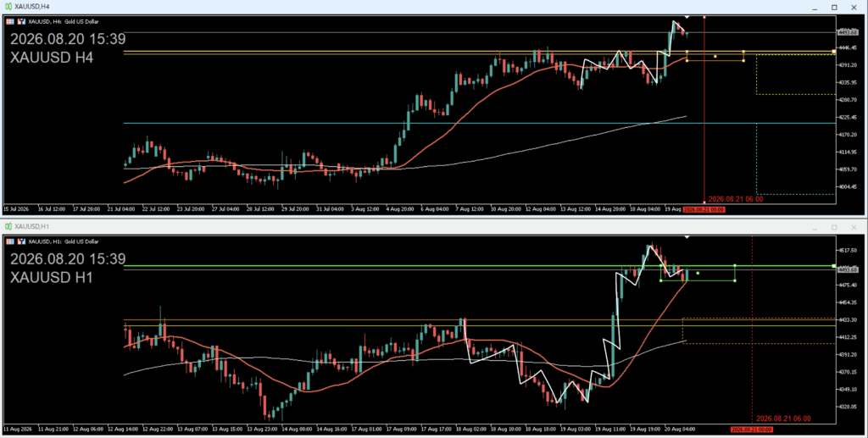Click red date label on H1 time axis
Image resolution: width=868 pixels, height=438 pixels.
coord(751,430)
